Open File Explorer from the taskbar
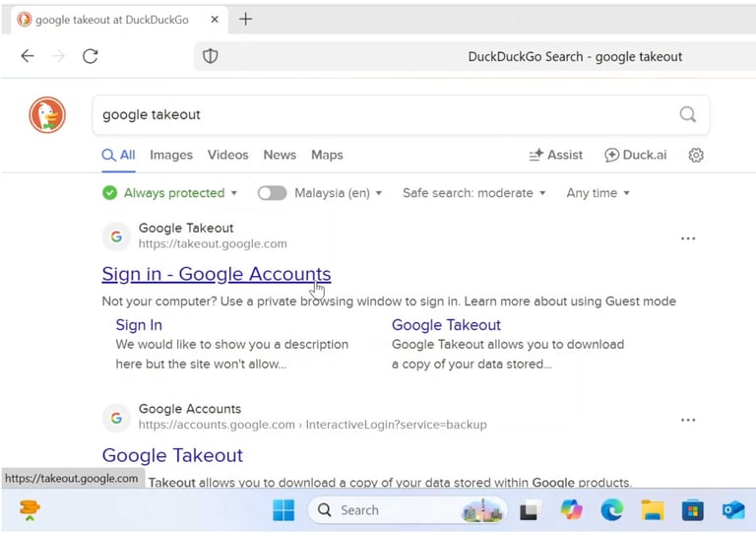The image size is (756, 534). click(653, 510)
